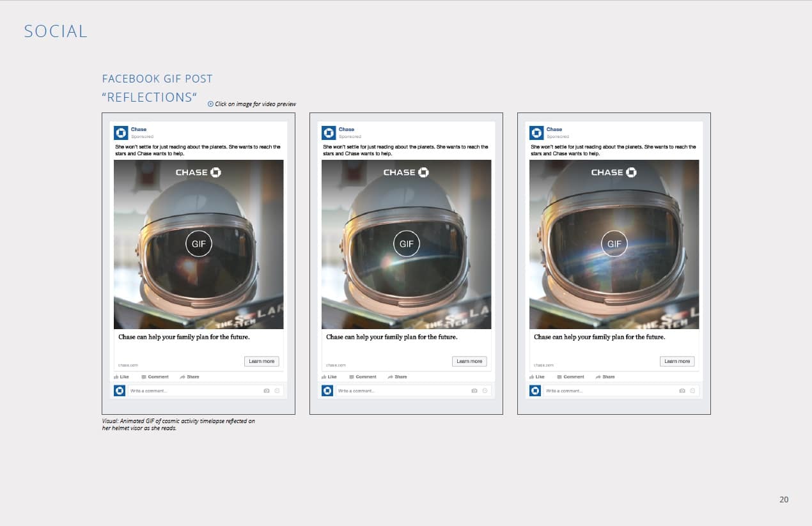
Task: Click 'Write a comment...' field in the right post
Action: pos(620,391)
